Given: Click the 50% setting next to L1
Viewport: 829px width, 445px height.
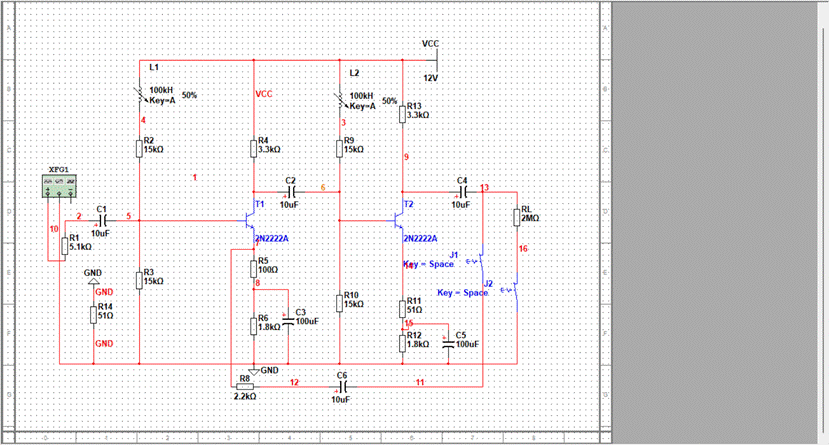Looking at the screenshot, I should tap(189, 95).
